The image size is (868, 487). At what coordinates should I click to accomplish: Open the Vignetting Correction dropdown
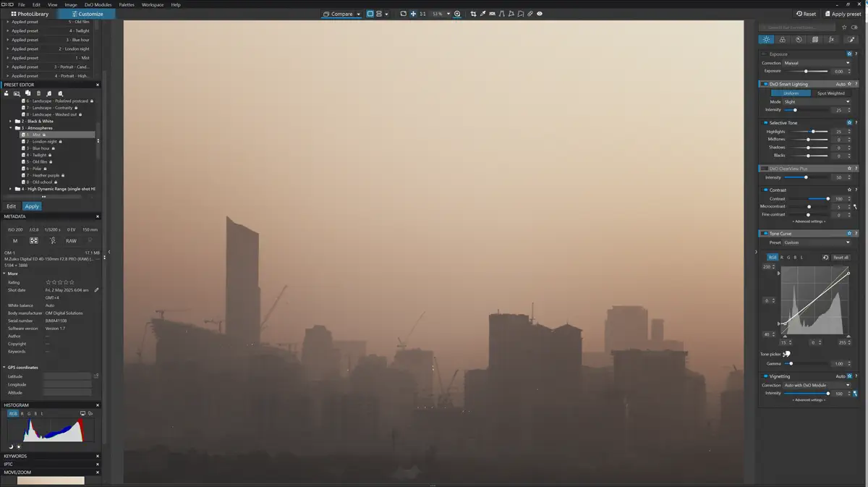coord(817,385)
